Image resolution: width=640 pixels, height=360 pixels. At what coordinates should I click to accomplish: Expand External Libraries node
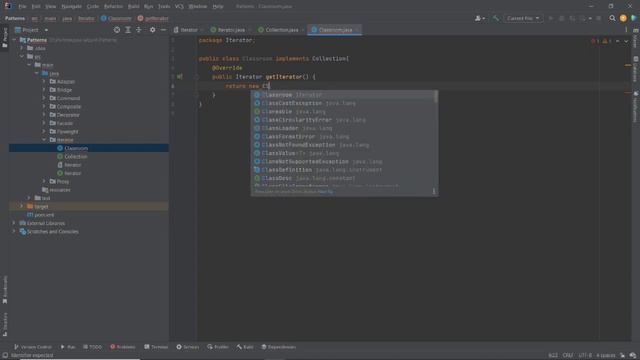[x=14, y=223]
